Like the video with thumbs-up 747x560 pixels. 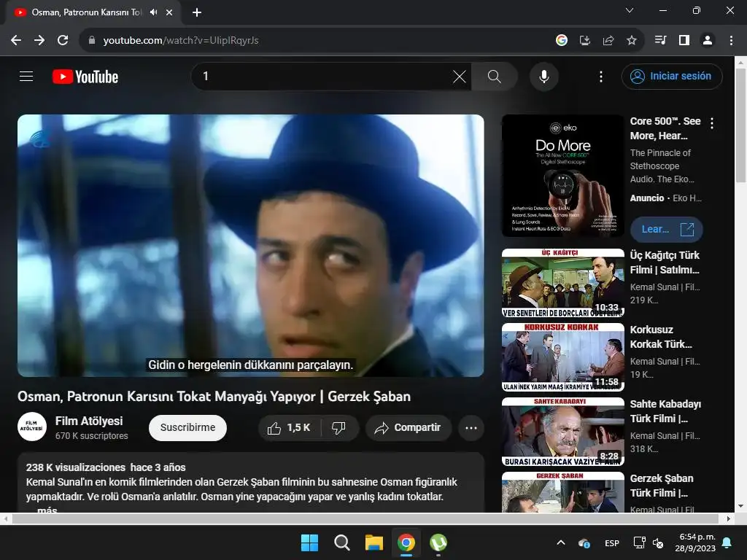pos(289,427)
